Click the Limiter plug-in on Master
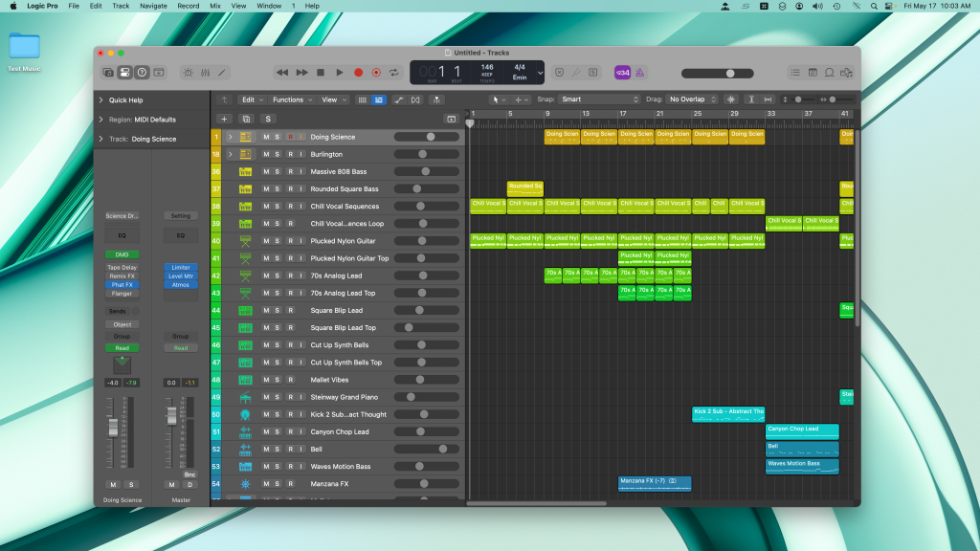The height and width of the screenshot is (551, 980). coord(181,268)
